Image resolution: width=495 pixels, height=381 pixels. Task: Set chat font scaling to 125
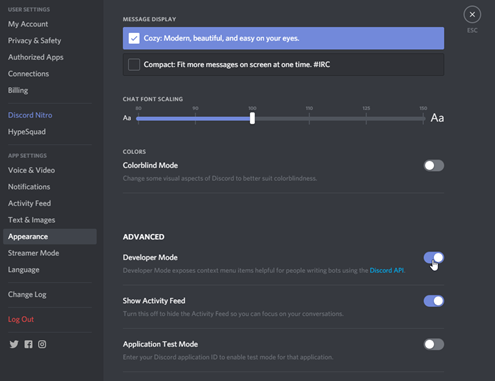366,118
